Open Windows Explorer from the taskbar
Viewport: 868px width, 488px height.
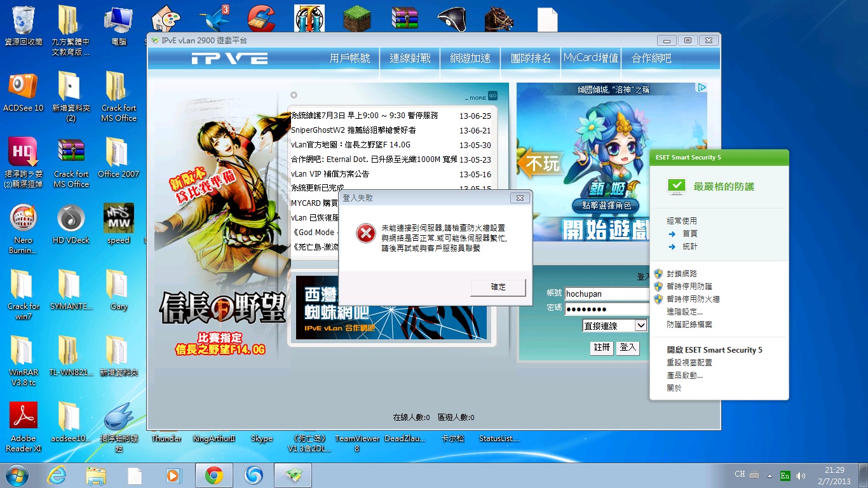pyautogui.click(x=96, y=475)
